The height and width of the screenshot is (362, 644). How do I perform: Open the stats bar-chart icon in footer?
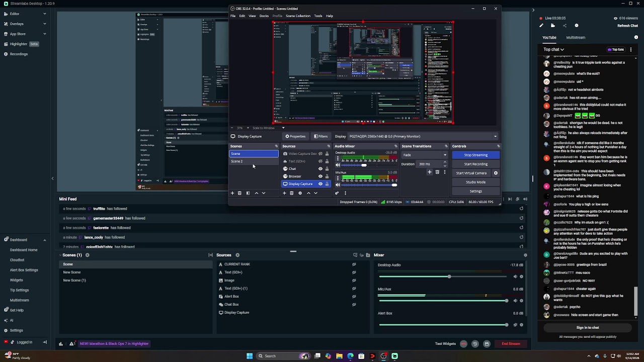[x=61, y=344]
